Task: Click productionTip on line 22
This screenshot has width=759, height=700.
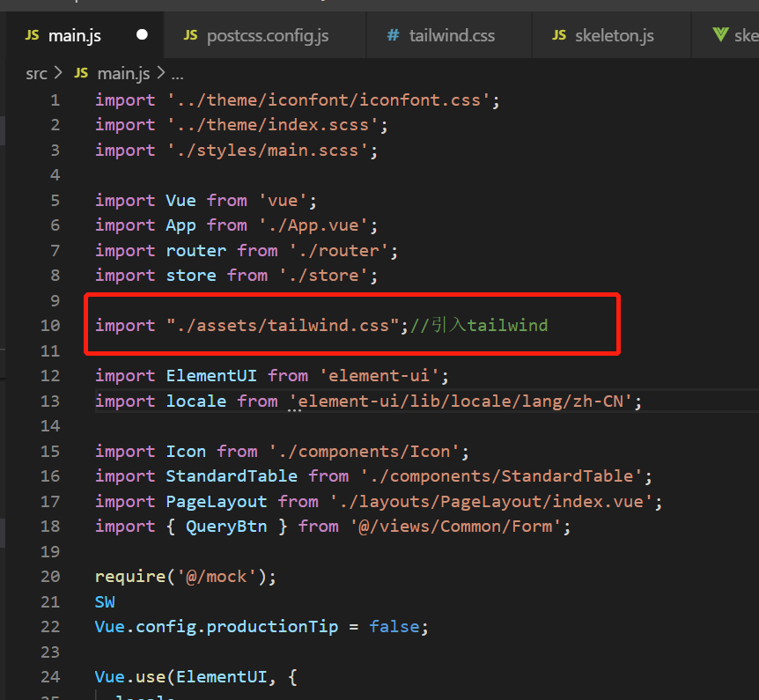Action: coord(272,627)
